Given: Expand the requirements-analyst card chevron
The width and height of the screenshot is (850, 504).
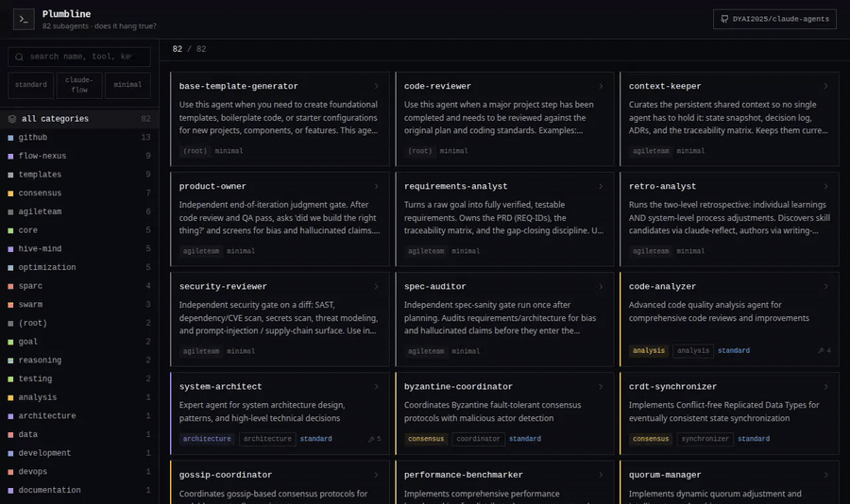Looking at the screenshot, I should point(601,187).
